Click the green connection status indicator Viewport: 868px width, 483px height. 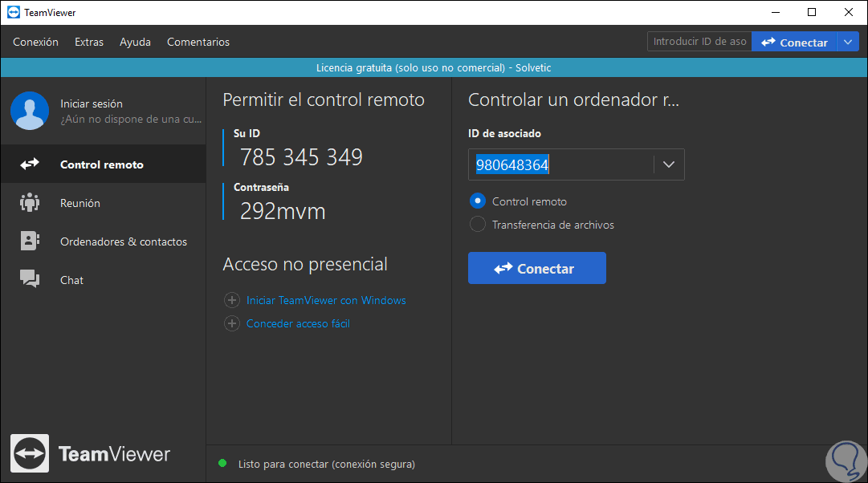click(222, 463)
